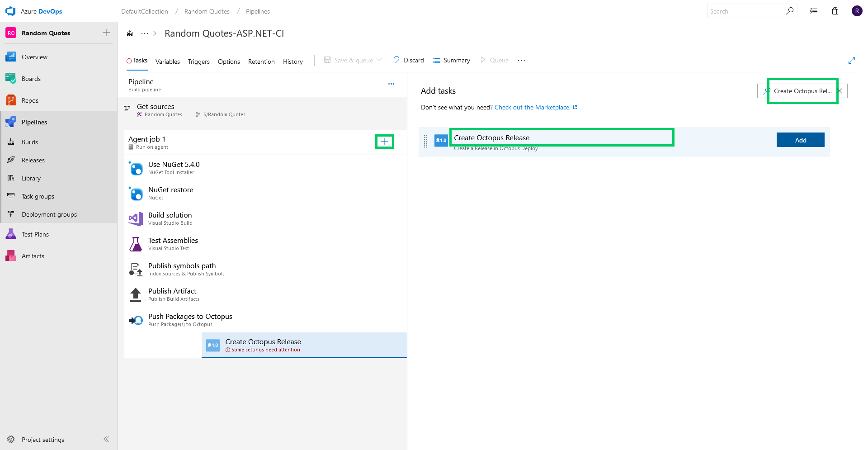Switch to the Tasks tab
This screenshot has width=868, height=450.
(137, 61)
